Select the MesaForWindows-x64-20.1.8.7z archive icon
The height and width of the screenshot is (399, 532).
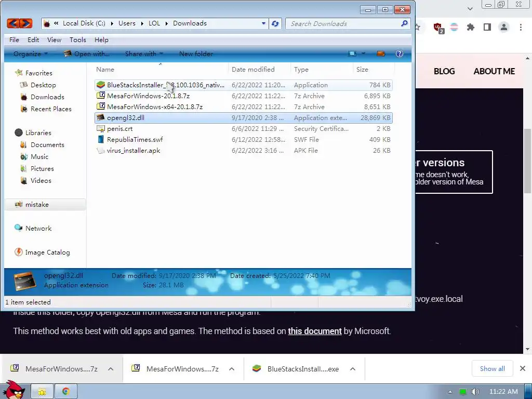point(101,107)
